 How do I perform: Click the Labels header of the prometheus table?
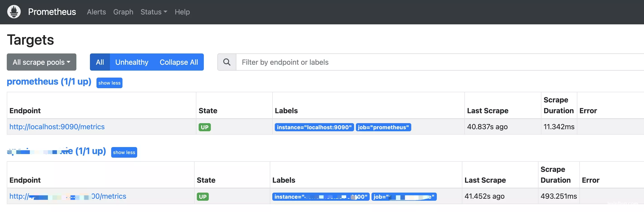click(286, 111)
